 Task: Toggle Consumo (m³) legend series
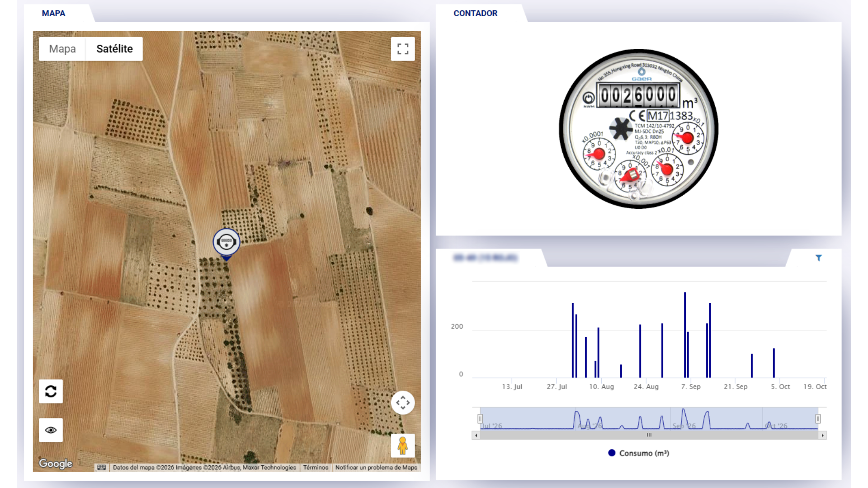click(639, 453)
